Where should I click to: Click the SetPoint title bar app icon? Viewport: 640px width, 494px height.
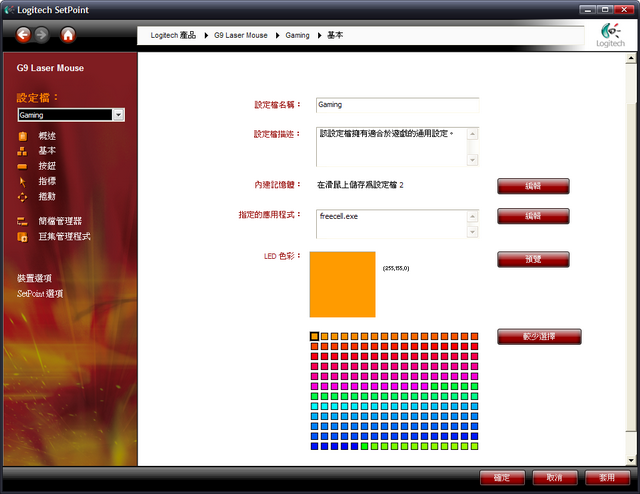tap(9, 9)
